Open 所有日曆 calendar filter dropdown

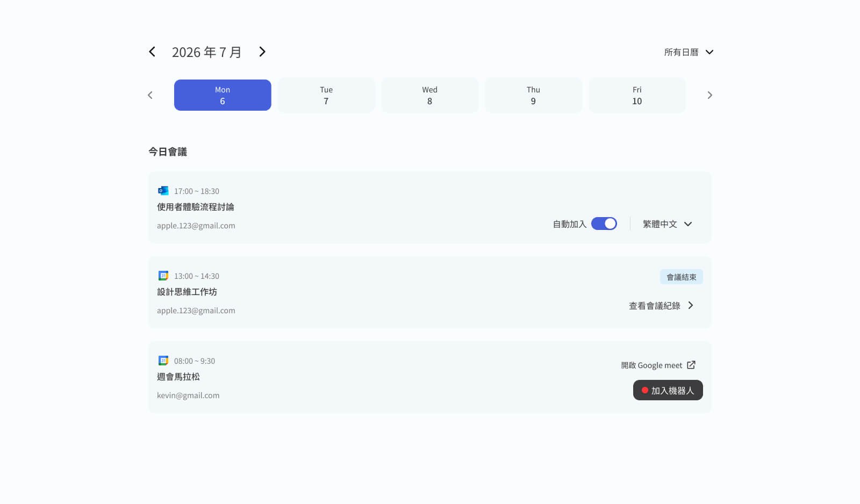click(x=689, y=52)
